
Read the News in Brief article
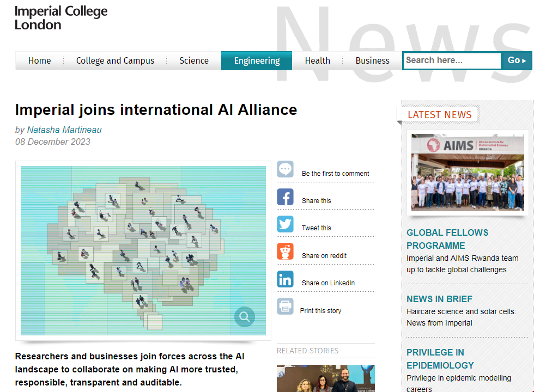coord(439,299)
